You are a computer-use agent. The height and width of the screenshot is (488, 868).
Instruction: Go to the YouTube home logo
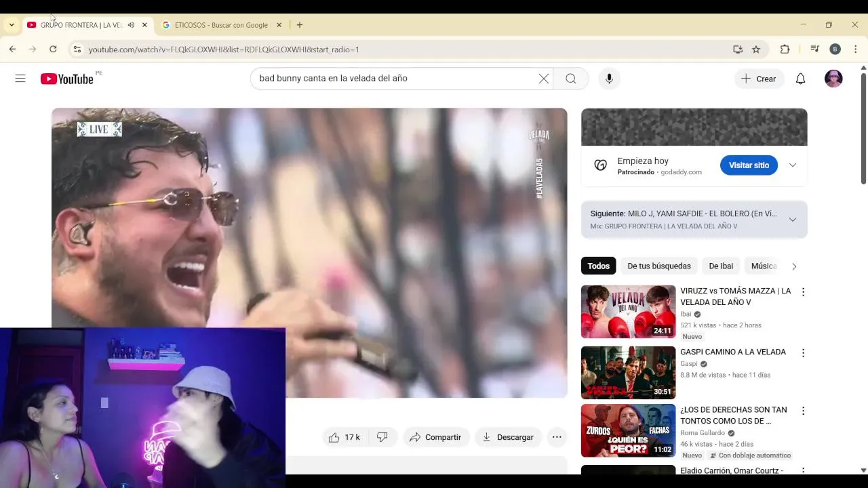[66, 79]
